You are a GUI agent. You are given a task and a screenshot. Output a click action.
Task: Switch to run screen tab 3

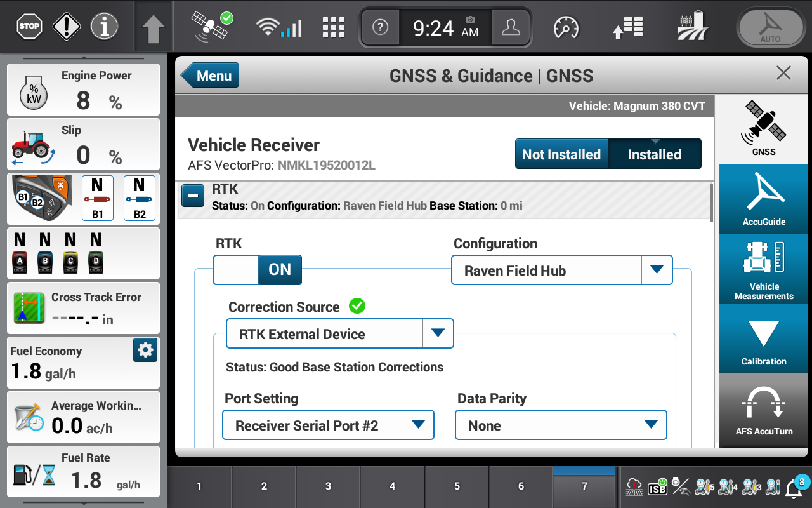pos(328,486)
